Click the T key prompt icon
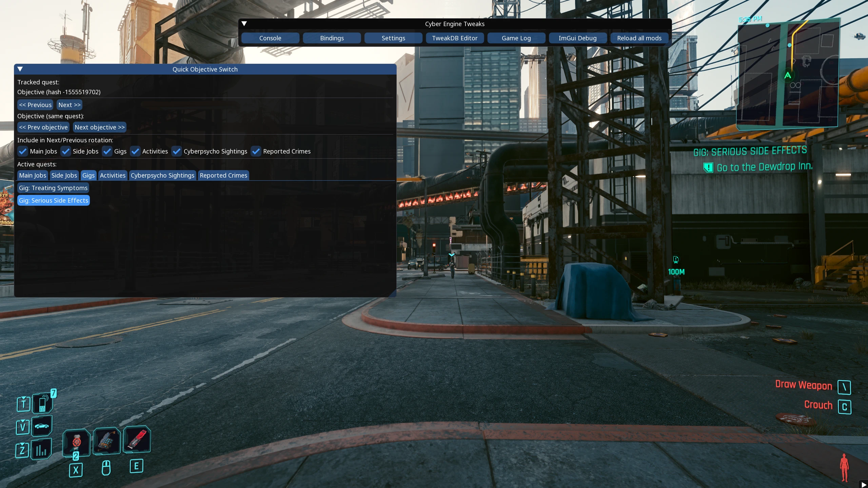868x488 pixels. [x=23, y=404]
